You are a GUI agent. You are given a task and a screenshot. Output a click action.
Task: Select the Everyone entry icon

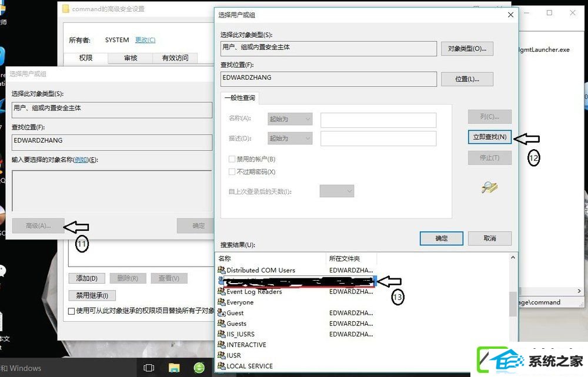pos(221,302)
